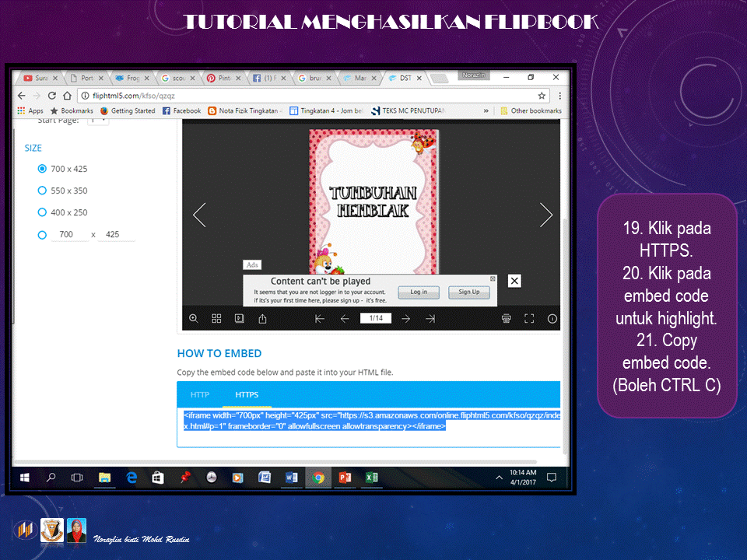Expand the hidden bookmarks chevron
The image size is (747, 560).
486,110
